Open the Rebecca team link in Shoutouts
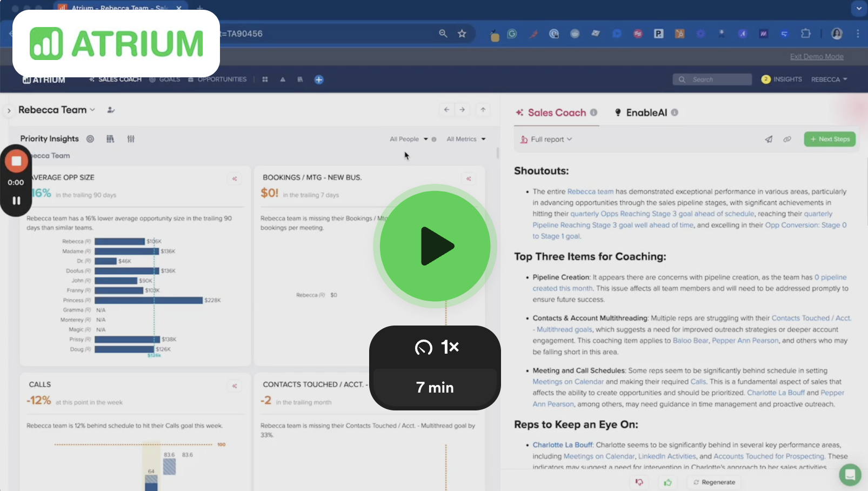 pyautogui.click(x=590, y=191)
